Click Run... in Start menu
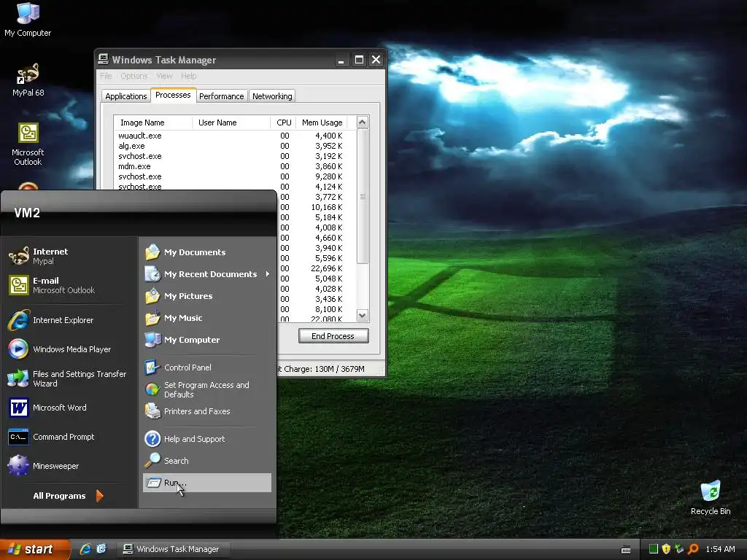This screenshot has height=560, width=747. [x=207, y=483]
